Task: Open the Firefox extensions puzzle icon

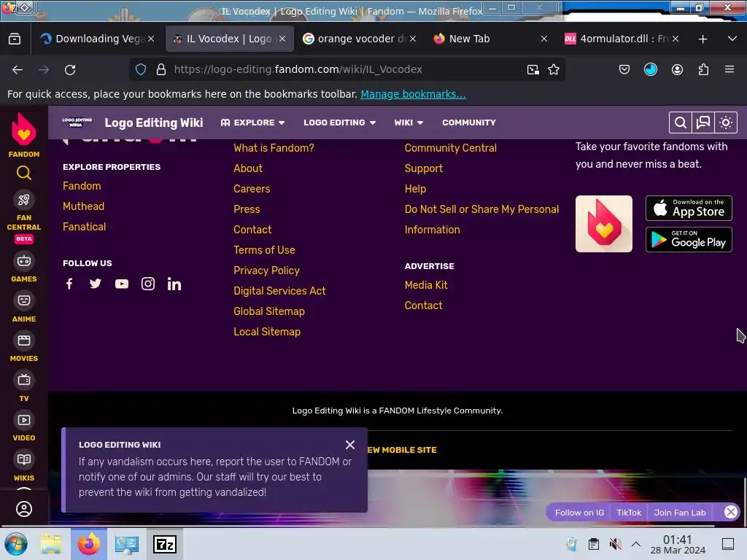Action: [703, 69]
